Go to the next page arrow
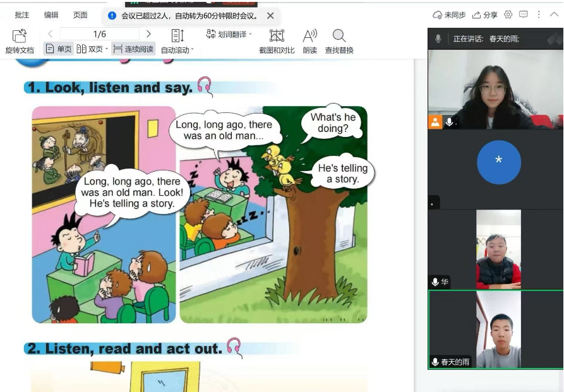564x392 pixels. (148, 34)
